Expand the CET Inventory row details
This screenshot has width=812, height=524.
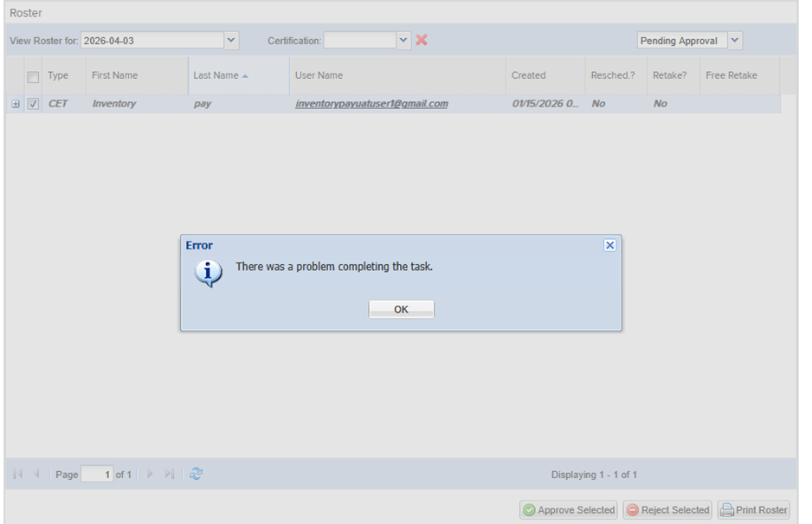click(16, 104)
